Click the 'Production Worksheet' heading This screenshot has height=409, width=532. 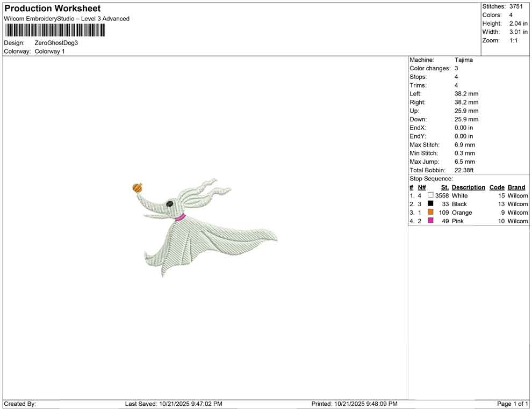click(53, 9)
